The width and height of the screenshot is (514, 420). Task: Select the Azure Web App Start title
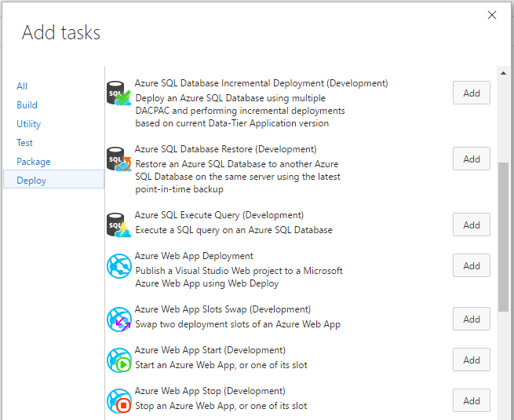(x=210, y=350)
